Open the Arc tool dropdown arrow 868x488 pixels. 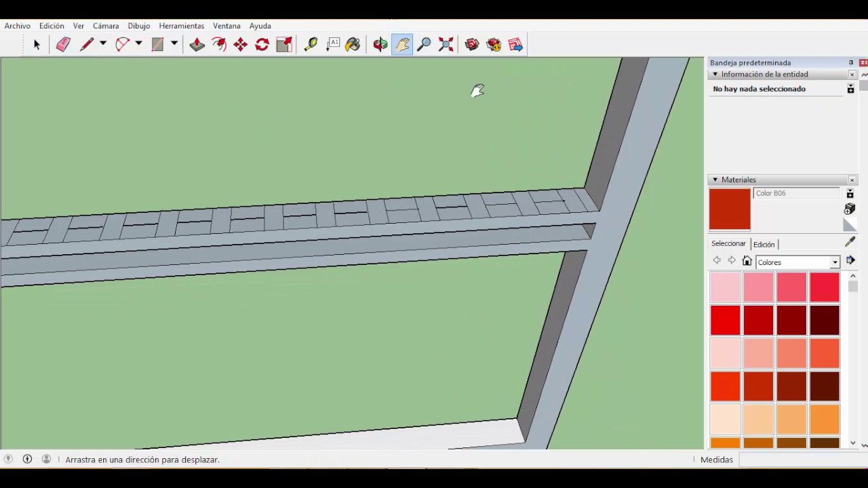coord(138,44)
